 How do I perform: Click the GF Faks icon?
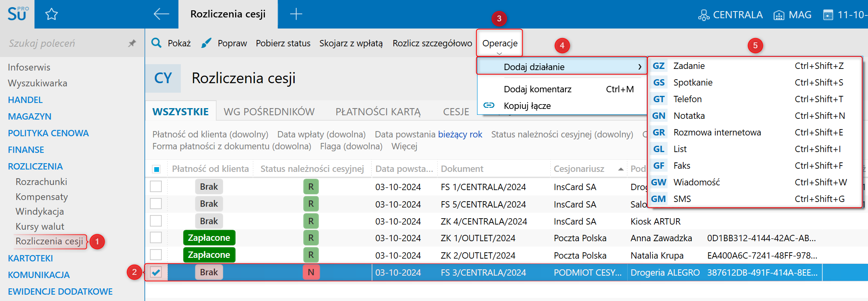pyautogui.click(x=659, y=166)
